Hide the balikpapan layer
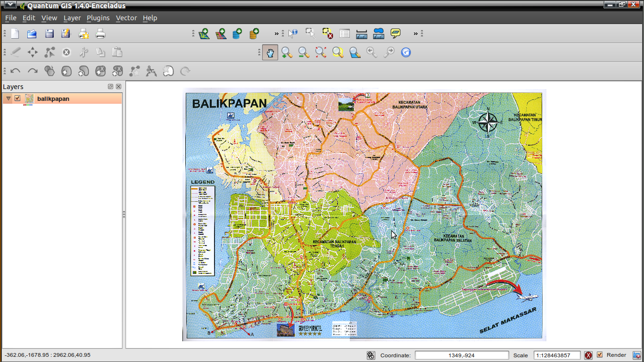The image size is (644, 362). click(17, 99)
